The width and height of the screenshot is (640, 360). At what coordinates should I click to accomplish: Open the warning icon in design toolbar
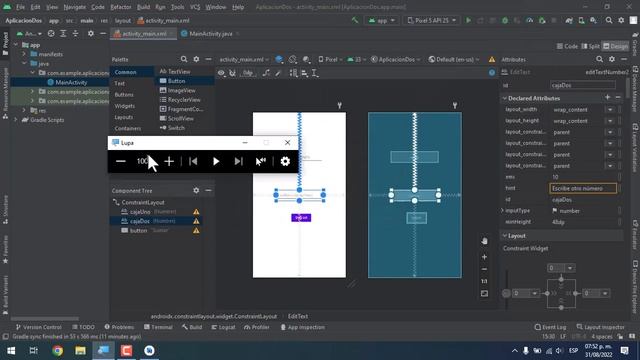(492, 59)
